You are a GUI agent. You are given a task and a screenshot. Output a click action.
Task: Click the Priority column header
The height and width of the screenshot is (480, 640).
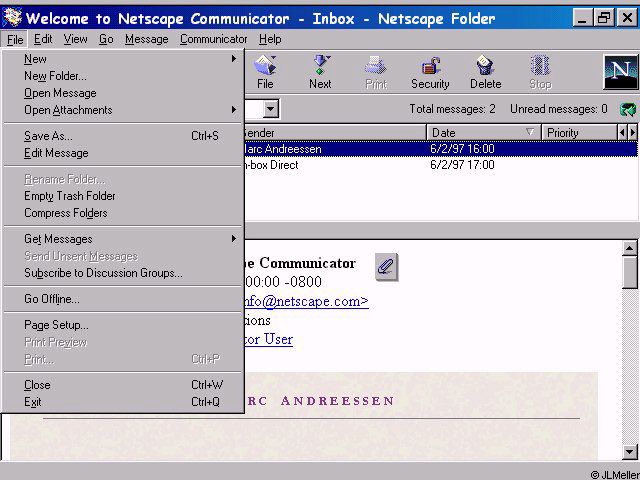579,133
